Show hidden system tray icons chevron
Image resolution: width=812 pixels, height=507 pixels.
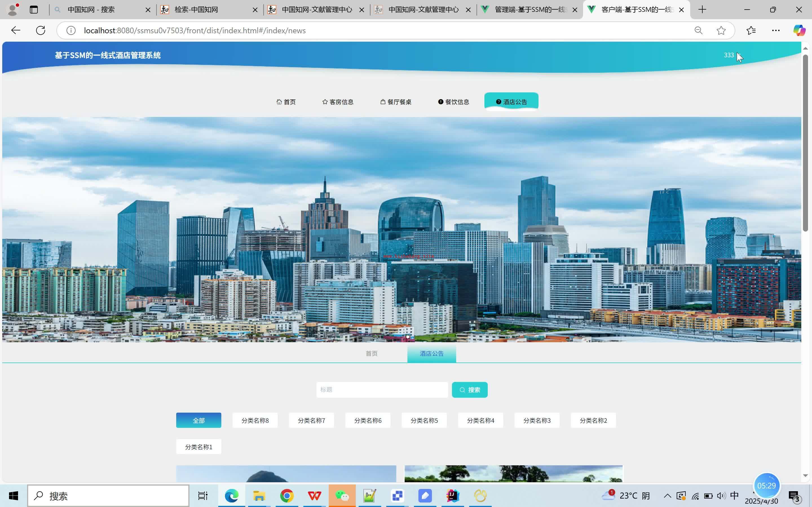667,496
